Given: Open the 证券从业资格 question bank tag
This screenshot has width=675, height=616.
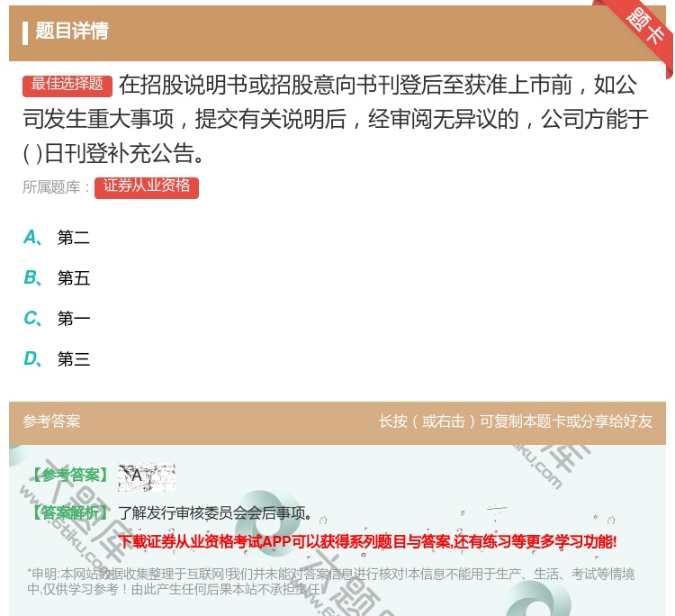Looking at the screenshot, I should (x=147, y=187).
